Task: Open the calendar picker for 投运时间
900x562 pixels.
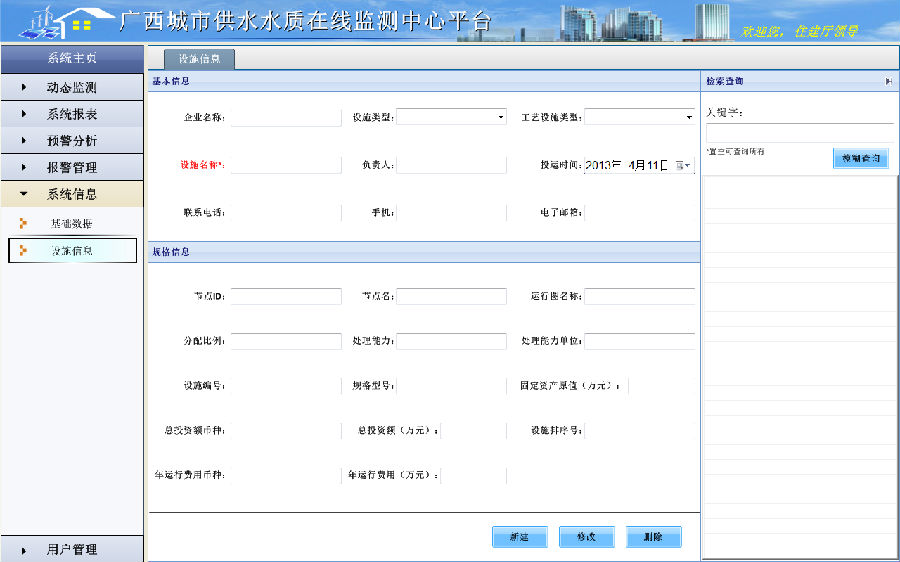Action: (x=683, y=165)
